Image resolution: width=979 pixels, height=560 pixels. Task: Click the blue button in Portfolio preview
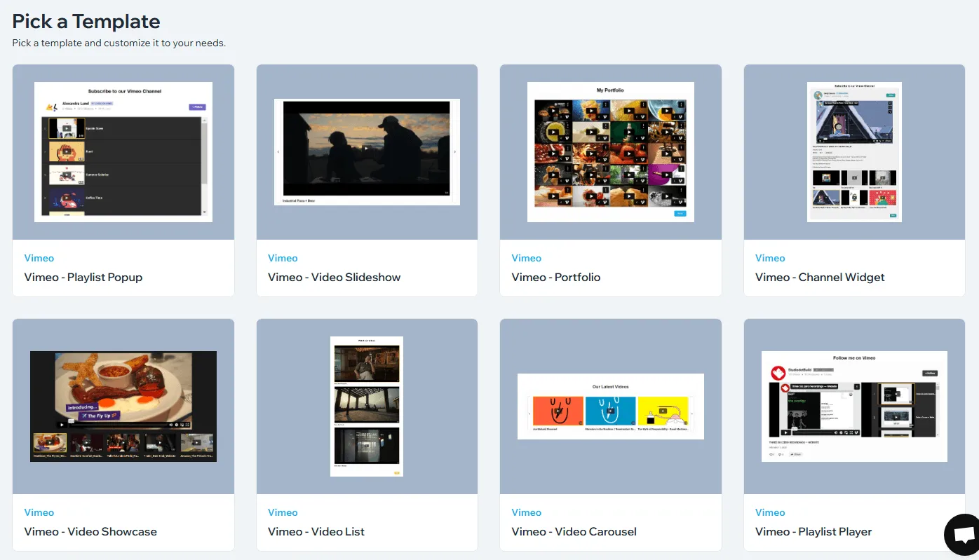click(680, 213)
